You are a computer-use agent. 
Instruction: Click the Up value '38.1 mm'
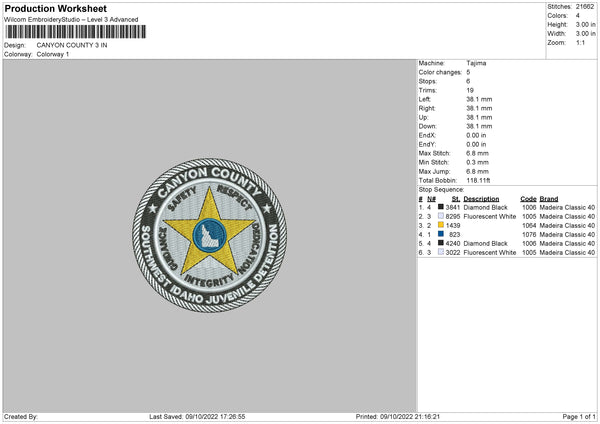(479, 117)
